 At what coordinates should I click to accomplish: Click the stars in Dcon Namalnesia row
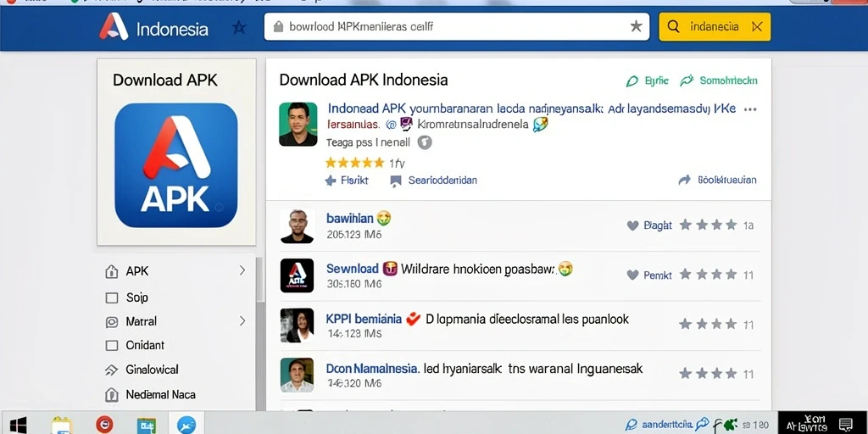pyautogui.click(x=708, y=373)
